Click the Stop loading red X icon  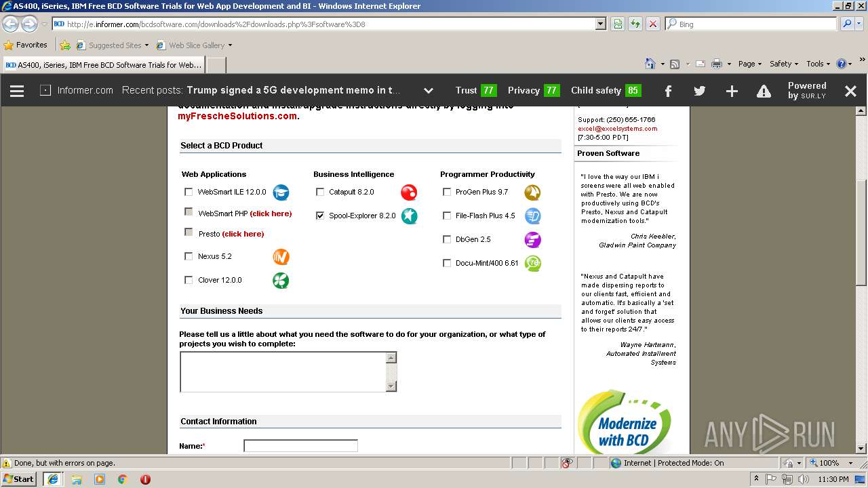[x=653, y=24]
